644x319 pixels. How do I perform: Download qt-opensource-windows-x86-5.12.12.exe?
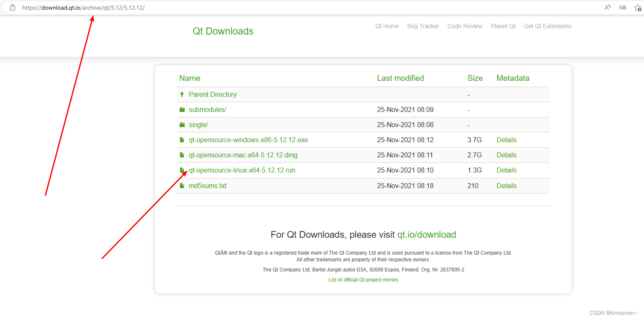click(x=249, y=140)
